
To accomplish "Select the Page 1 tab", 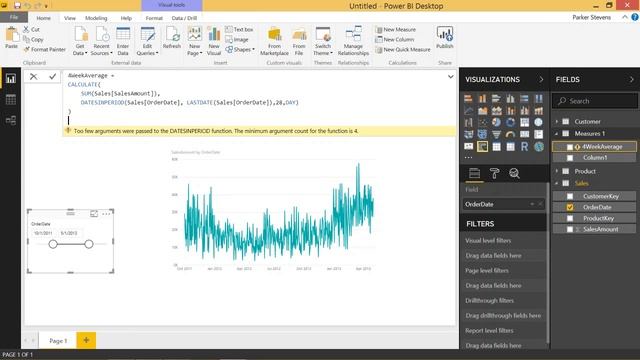I will click(58, 340).
